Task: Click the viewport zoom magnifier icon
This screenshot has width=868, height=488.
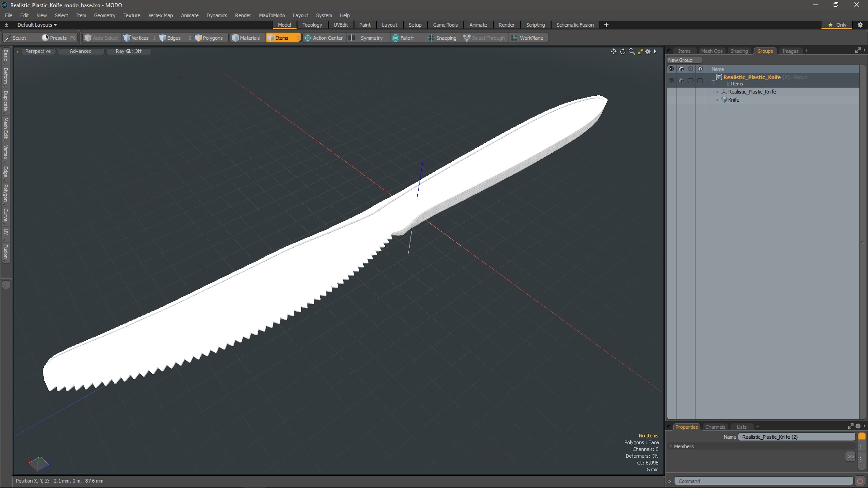Action: (632, 52)
